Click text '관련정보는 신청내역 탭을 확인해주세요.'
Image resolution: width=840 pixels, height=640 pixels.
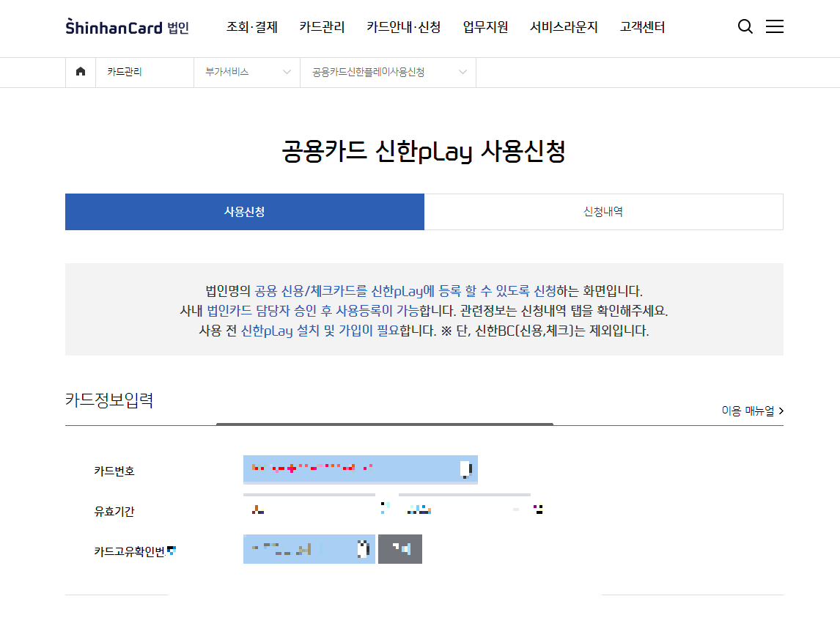pyautogui.click(x=564, y=311)
